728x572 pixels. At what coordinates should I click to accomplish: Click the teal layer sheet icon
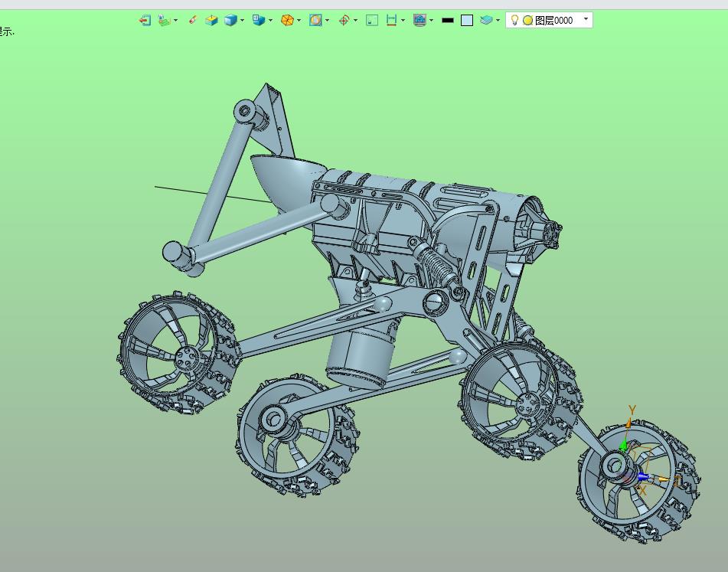click(486, 20)
